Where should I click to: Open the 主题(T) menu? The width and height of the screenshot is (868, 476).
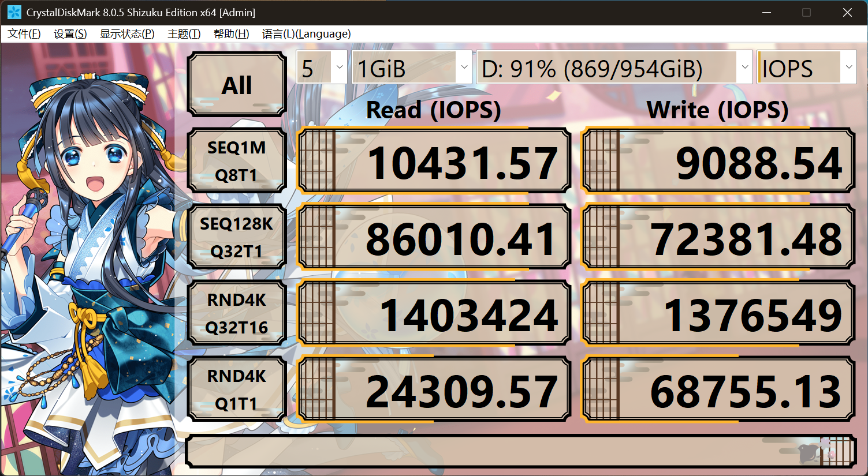tap(184, 34)
